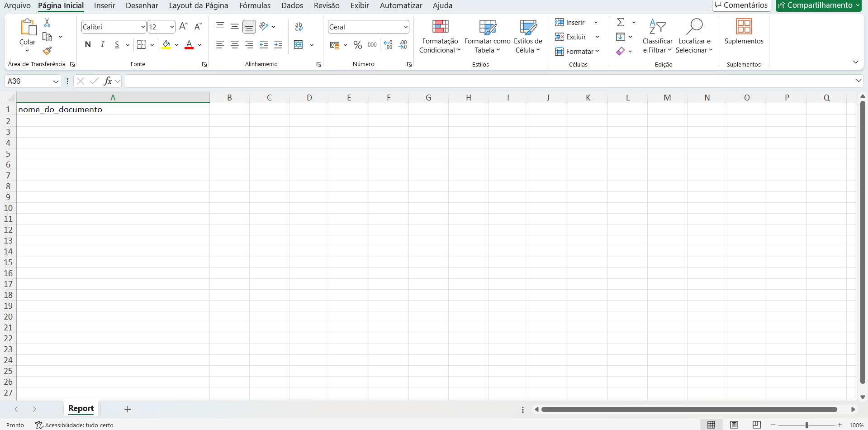This screenshot has width=868, height=430.
Task: Align text to the top
Action: [x=220, y=26]
